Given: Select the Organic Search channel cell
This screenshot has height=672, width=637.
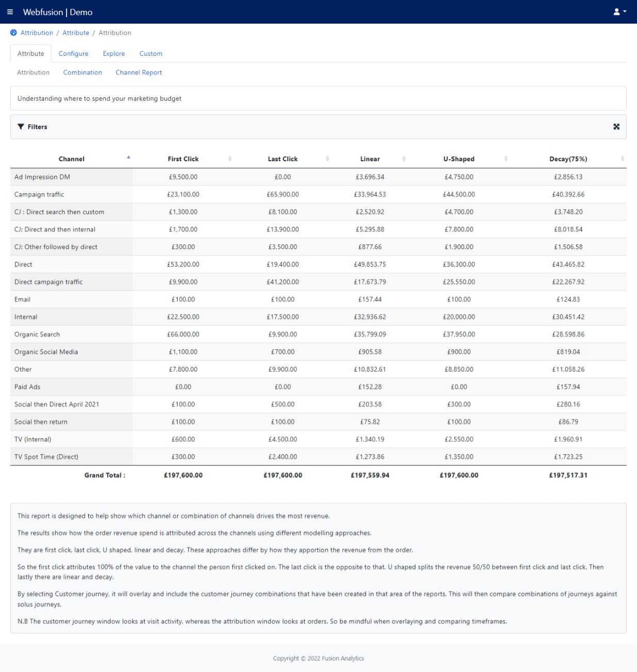Looking at the screenshot, I should (x=71, y=335).
